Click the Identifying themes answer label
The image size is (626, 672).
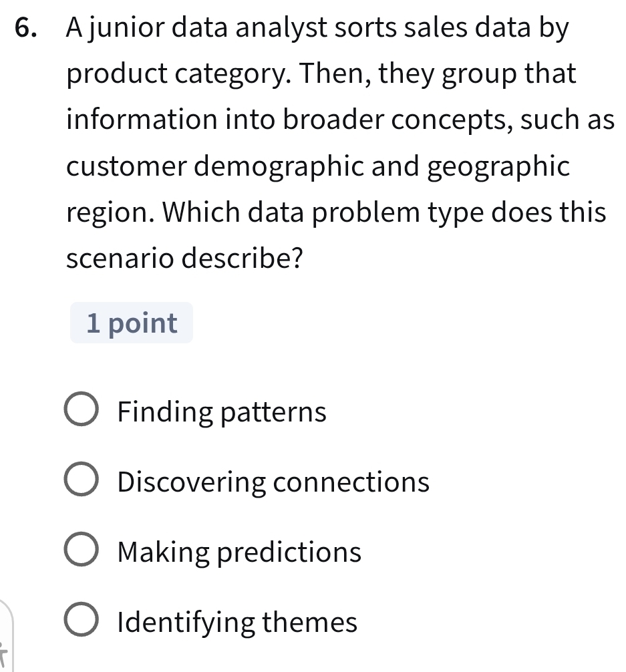(x=237, y=623)
